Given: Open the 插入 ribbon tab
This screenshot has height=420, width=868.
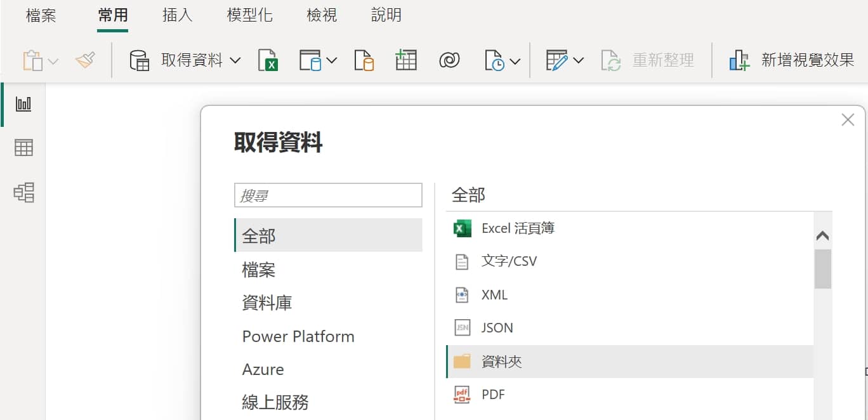Looking at the screenshot, I should [177, 15].
